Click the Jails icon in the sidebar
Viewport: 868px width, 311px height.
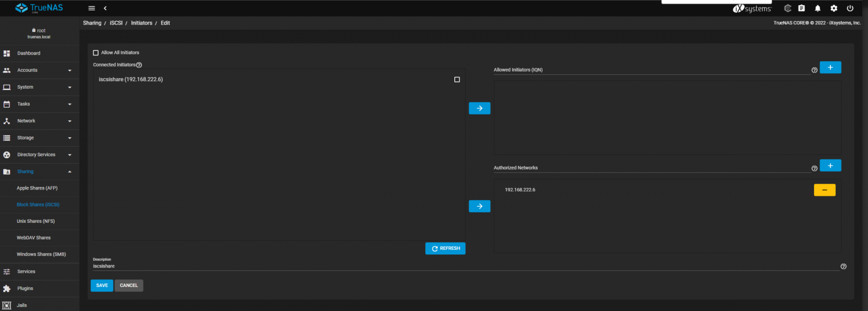click(x=7, y=306)
